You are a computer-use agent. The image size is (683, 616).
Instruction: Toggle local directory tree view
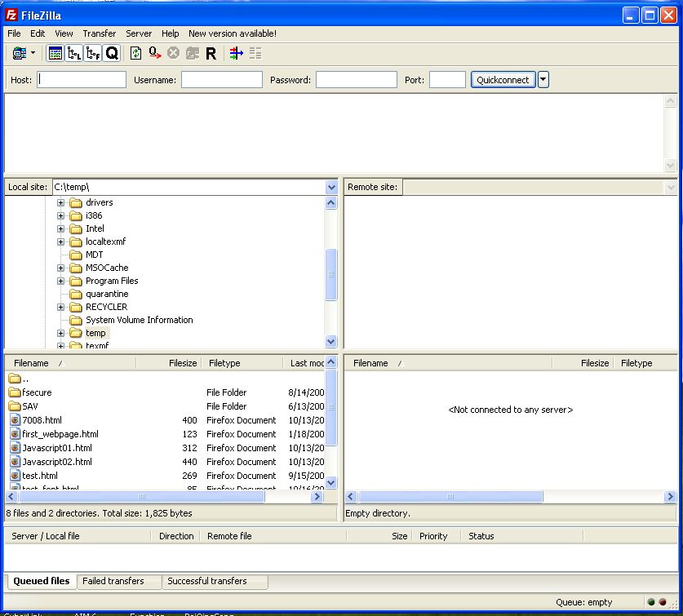tap(74, 53)
